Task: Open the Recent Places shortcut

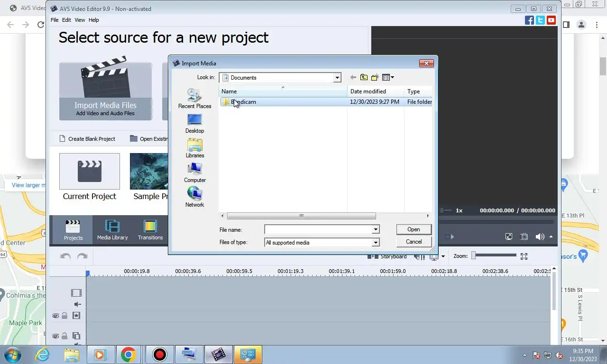Action: point(194,99)
